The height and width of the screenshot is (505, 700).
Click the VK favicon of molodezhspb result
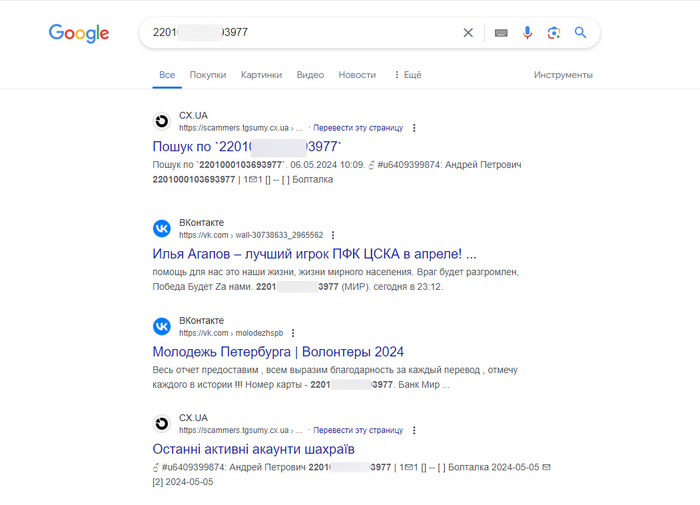point(161,326)
